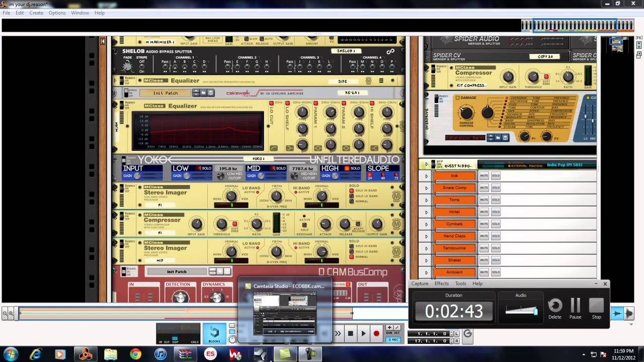
Task: Click the Yoko mid-high cutoff 7787.6 hz field
Action: [302, 168]
